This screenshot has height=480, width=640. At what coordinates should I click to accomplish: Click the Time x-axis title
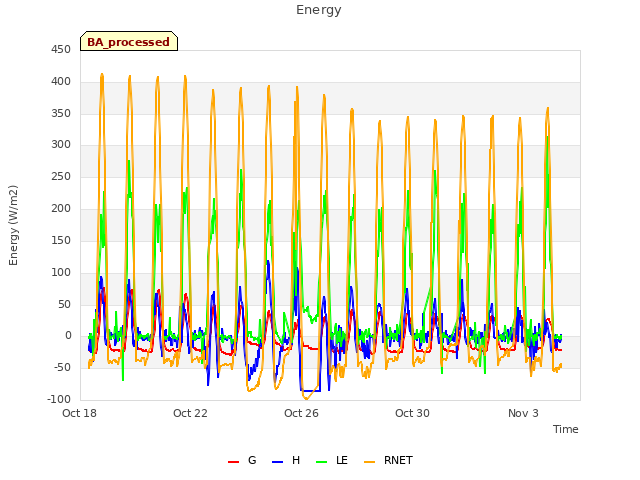[x=565, y=429]
